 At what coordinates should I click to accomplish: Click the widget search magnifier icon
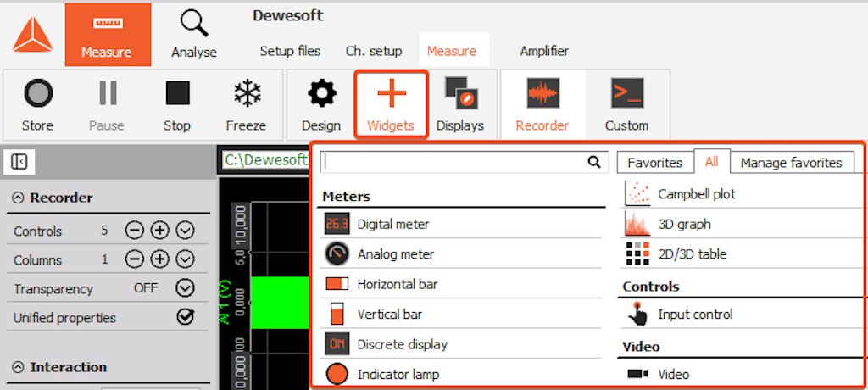(x=594, y=162)
